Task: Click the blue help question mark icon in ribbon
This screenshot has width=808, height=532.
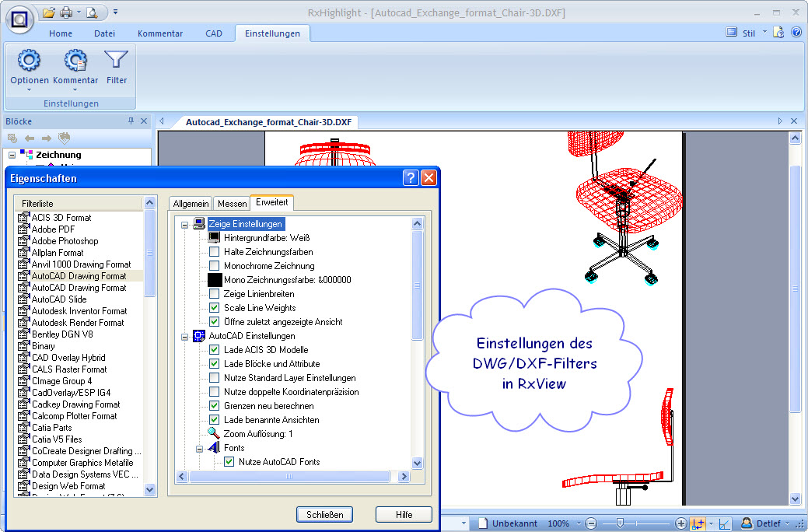Action: coord(796,33)
